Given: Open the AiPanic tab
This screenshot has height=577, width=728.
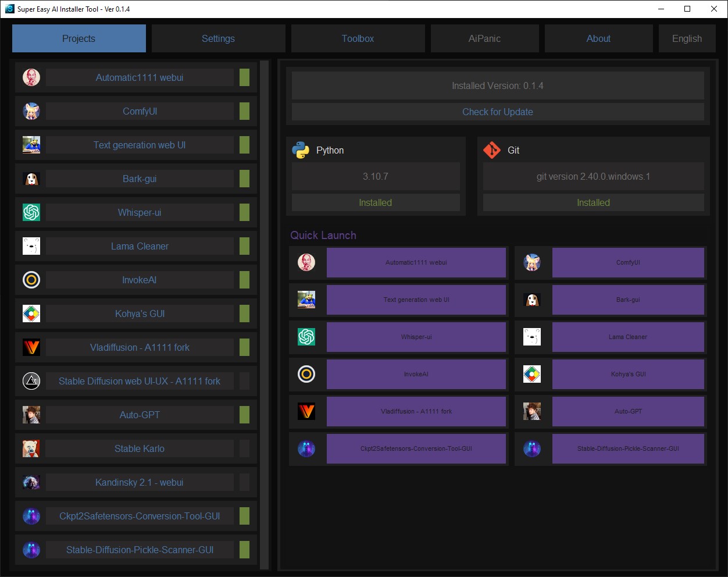Looking at the screenshot, I should pos(484,38).
